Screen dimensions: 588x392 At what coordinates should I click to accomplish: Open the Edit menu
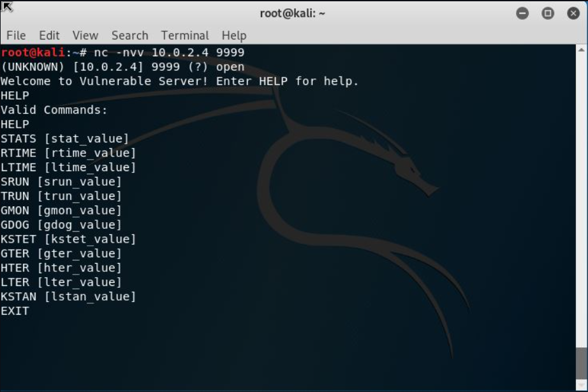49,36
